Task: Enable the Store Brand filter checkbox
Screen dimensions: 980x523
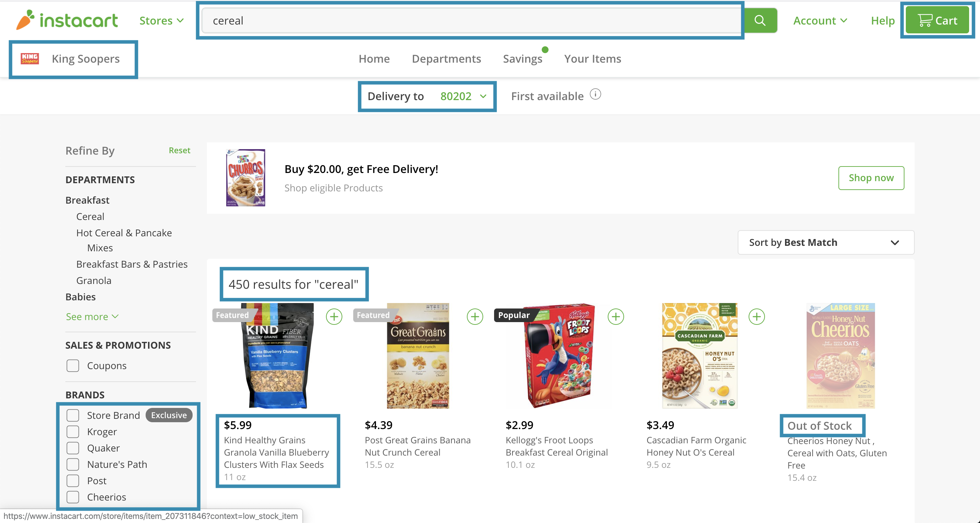Action: (73, 415)
